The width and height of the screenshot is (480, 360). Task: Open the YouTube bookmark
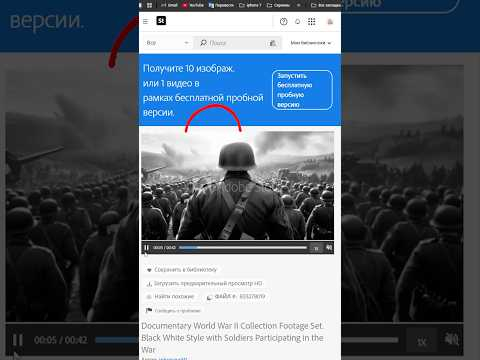(193, 5)
